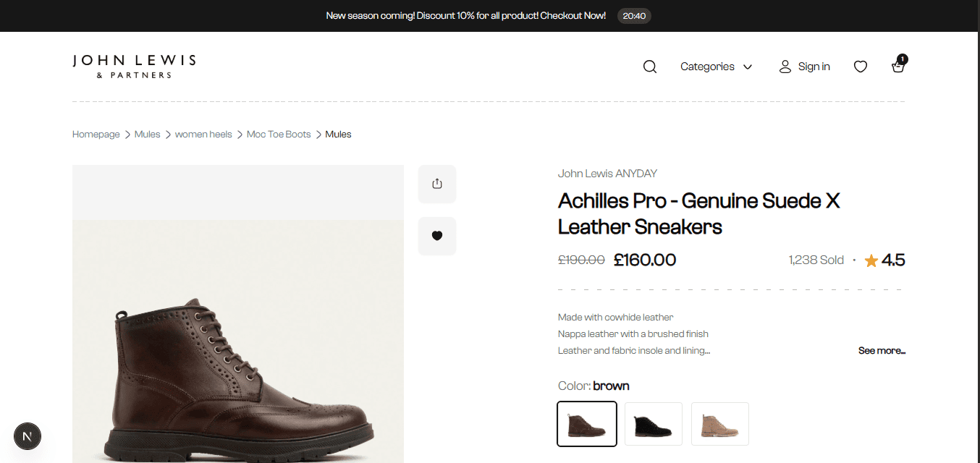Click the Sign in link

pyautogui.click(x=805, y=67)
